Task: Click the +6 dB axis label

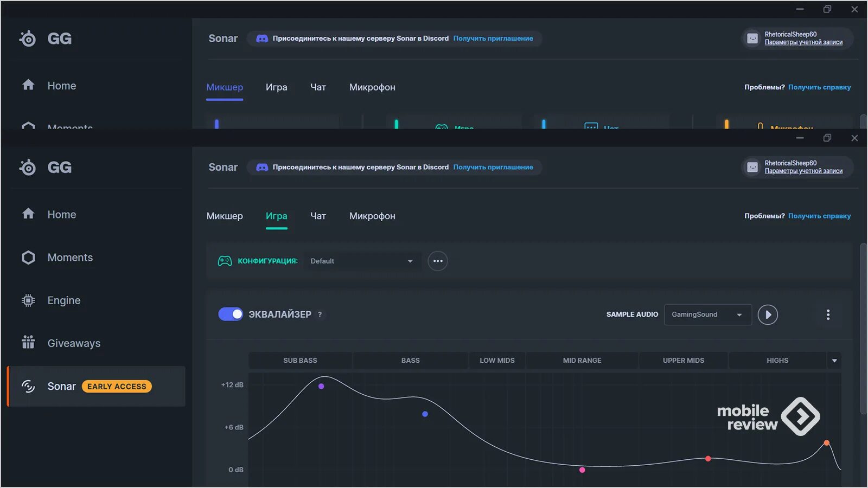Action: coord(234,427)
